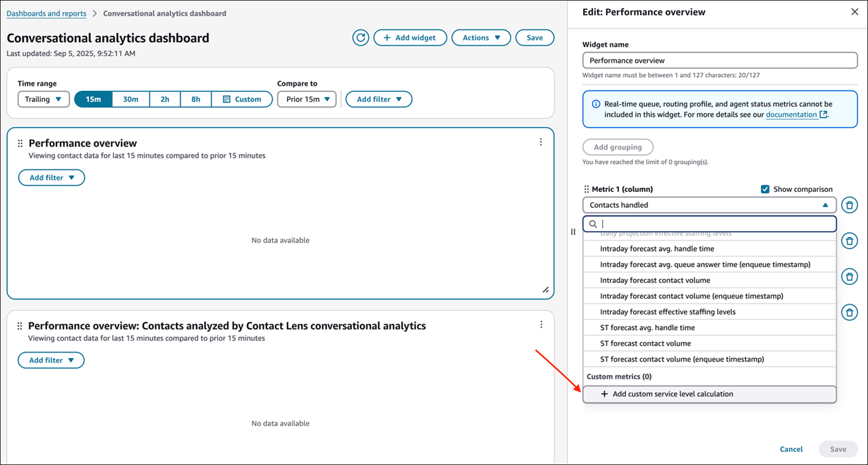Open the documentation link
868x465 pixels.
tap(791, 114)
